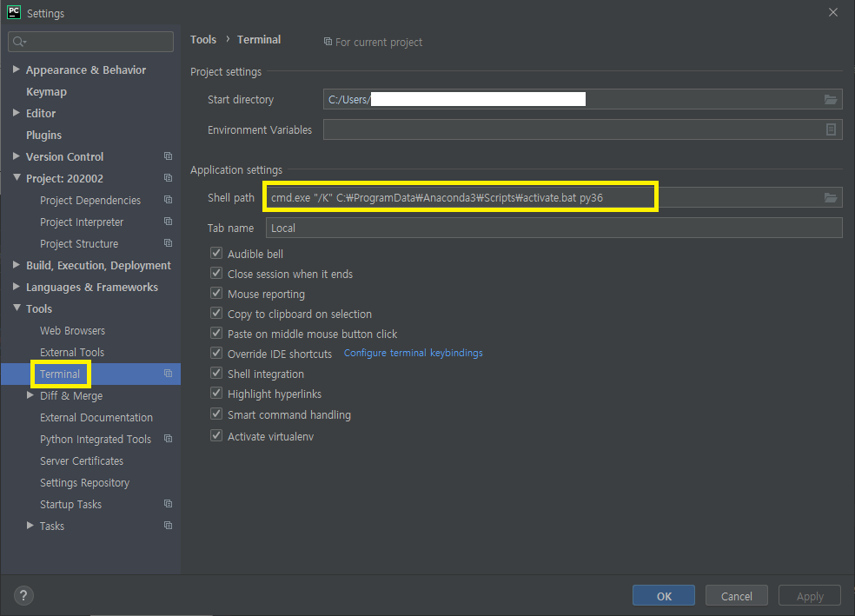Collapse Project: 202002 section

(x=17, y=177)
